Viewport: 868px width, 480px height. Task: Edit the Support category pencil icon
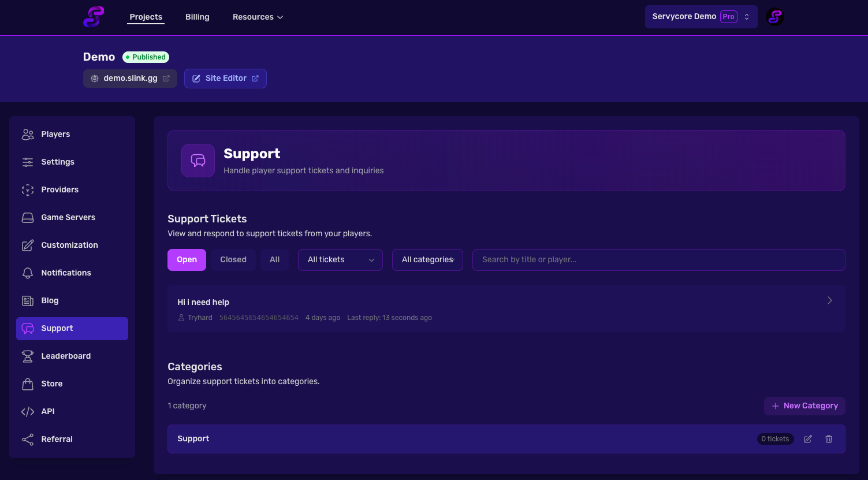click(x=808, y=439)
